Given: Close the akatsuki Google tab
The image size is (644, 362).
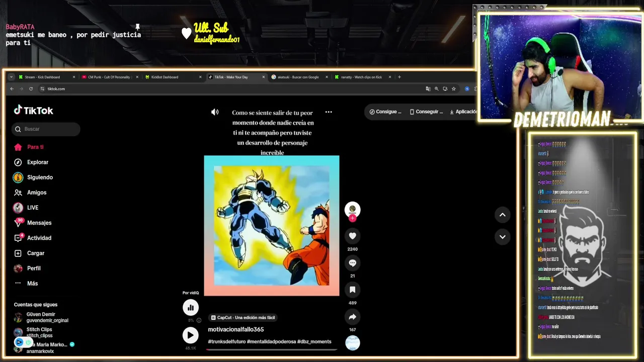Looking at the screenshot, I should 327,77.
